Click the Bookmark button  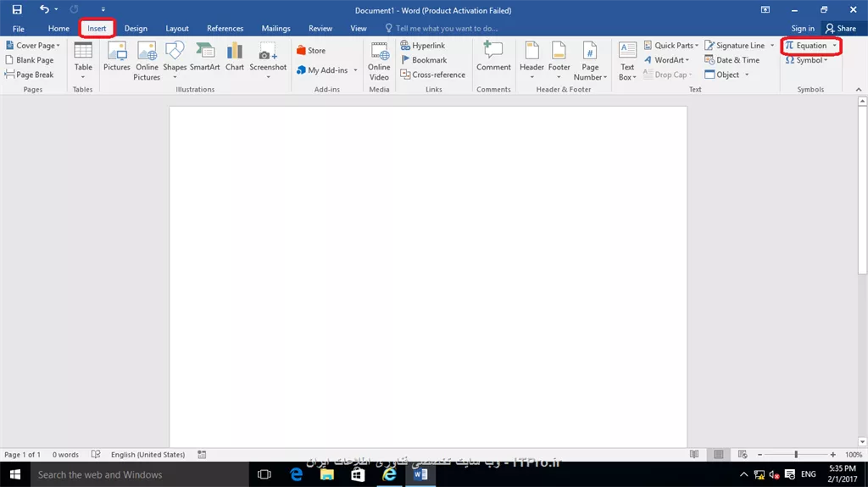pyautogui.click(x=424, y=60)
